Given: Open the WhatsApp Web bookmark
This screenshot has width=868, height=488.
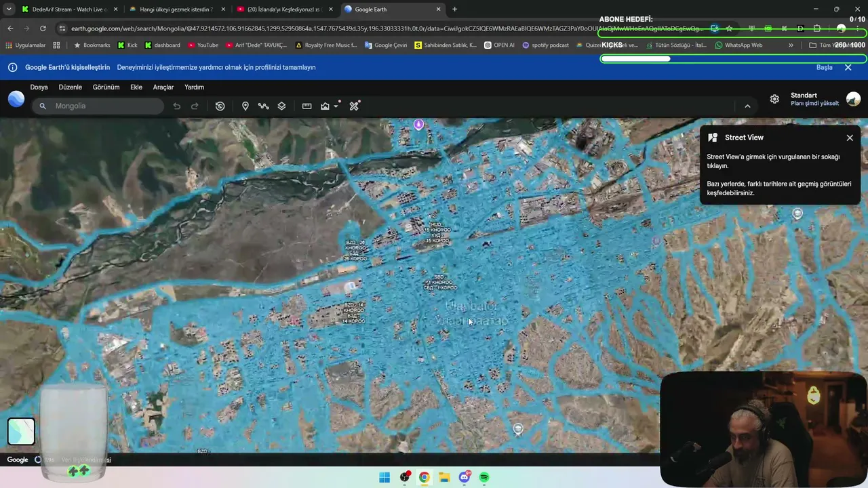Looking at the screenshot, I should pos(738,45).
